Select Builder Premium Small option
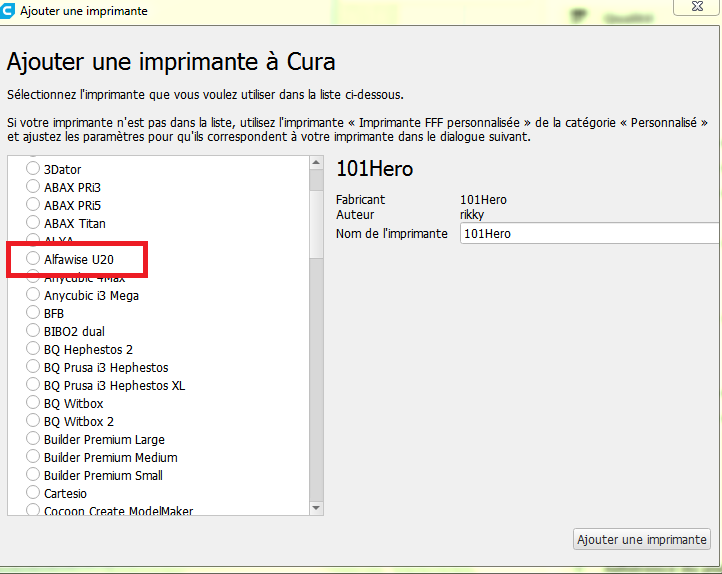This screenshot has height=574, width=722. pos(33,474)
